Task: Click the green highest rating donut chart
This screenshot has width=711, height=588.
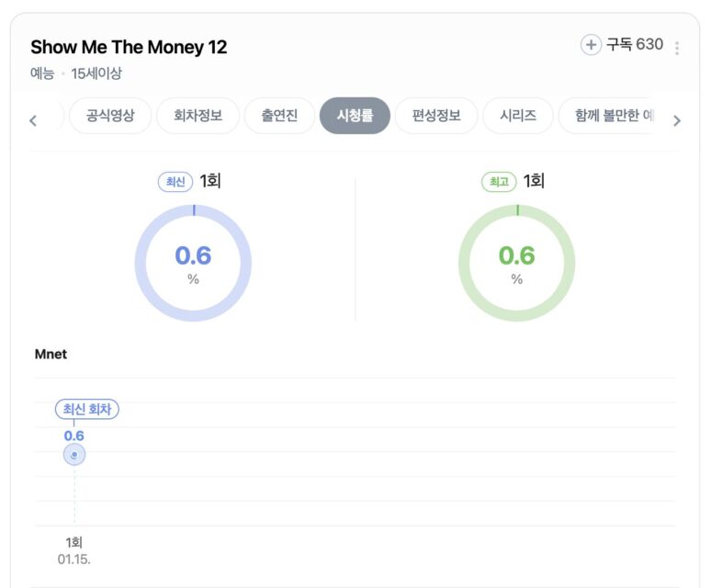Action: (516, 263)
